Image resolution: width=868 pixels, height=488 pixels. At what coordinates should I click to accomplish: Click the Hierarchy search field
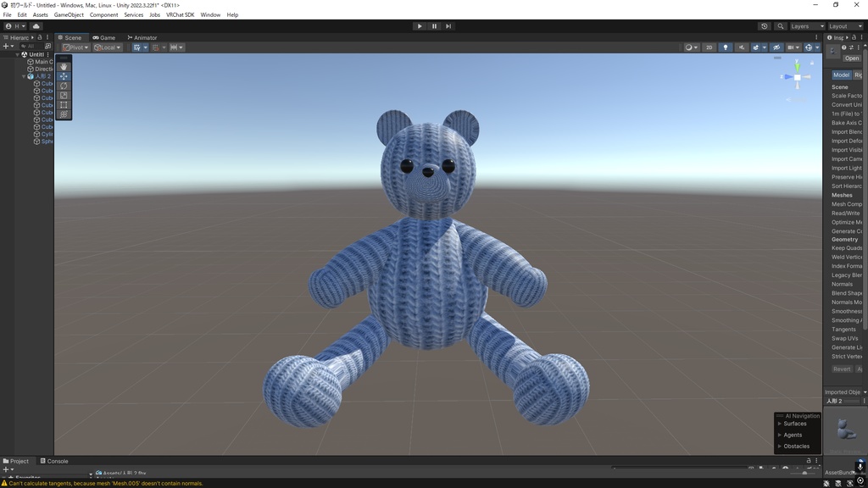click(x=31, y=47)
